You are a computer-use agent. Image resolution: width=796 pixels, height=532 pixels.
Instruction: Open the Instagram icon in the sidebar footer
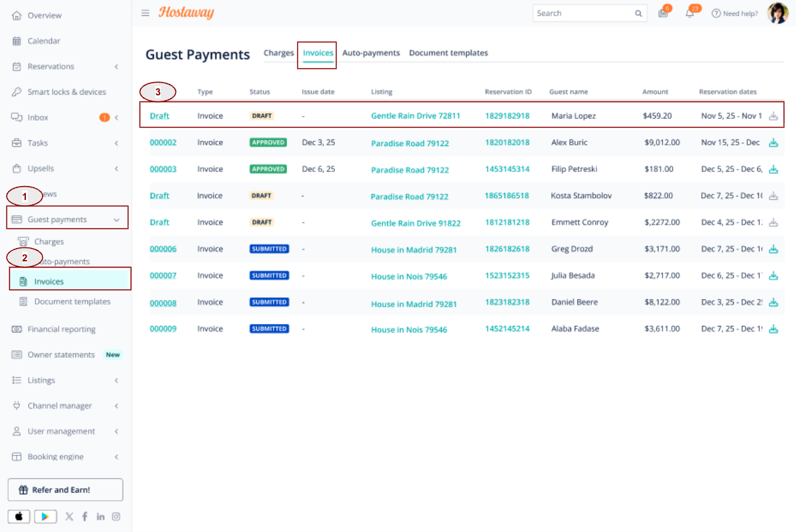116,516
